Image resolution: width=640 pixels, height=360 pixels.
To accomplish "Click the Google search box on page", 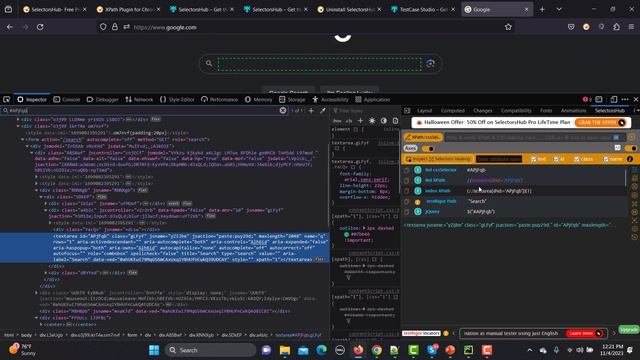I will (x=320, y=64).
